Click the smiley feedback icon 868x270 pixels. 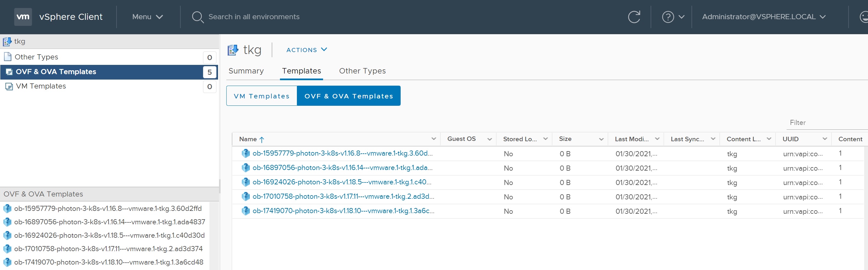(864, 17)
